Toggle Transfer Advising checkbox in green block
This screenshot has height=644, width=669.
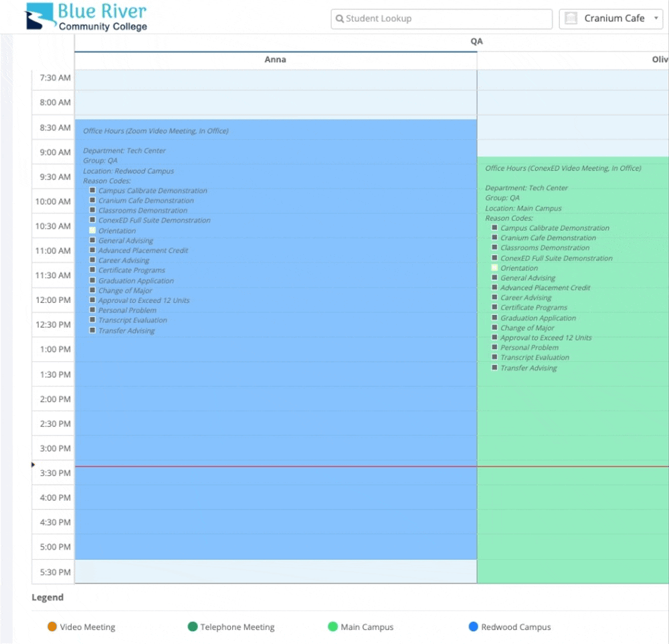pos(495,368)
